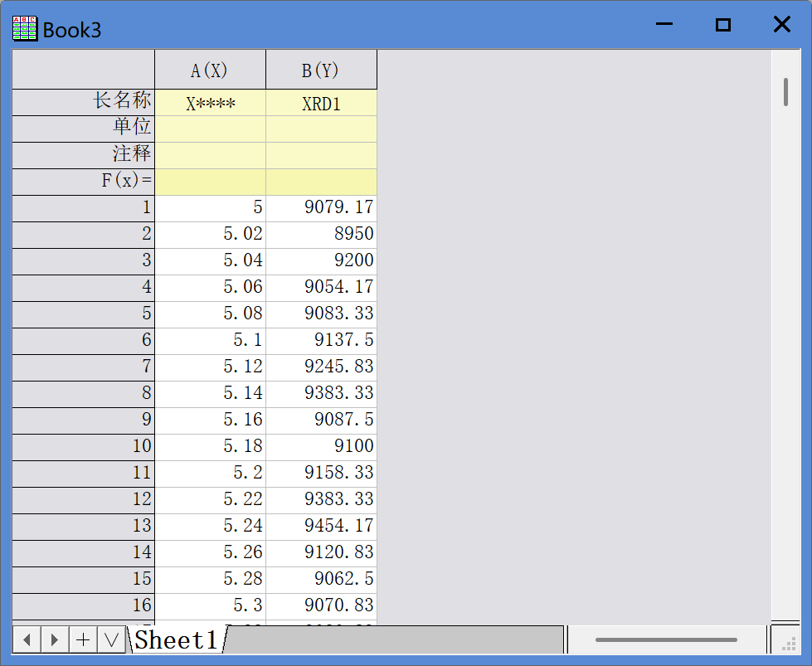Click the vertical scrollbar thumb

pyautogui.click(x=785, y=92)
